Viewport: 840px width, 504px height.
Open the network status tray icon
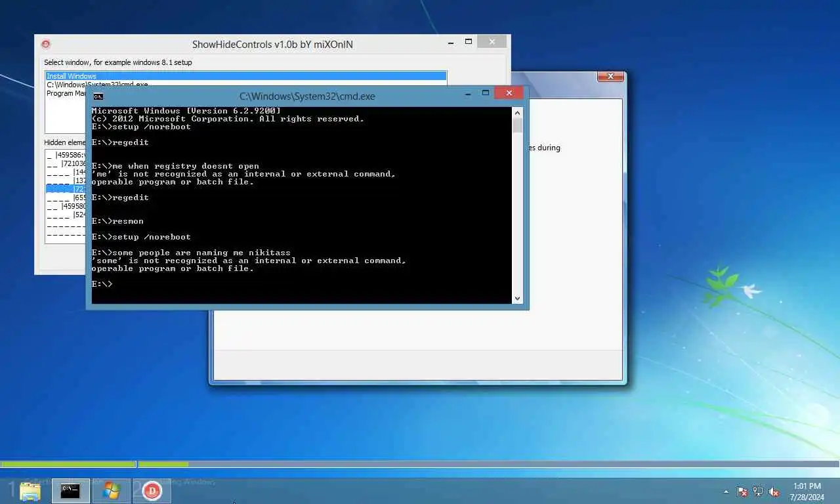tap(758, 492)
